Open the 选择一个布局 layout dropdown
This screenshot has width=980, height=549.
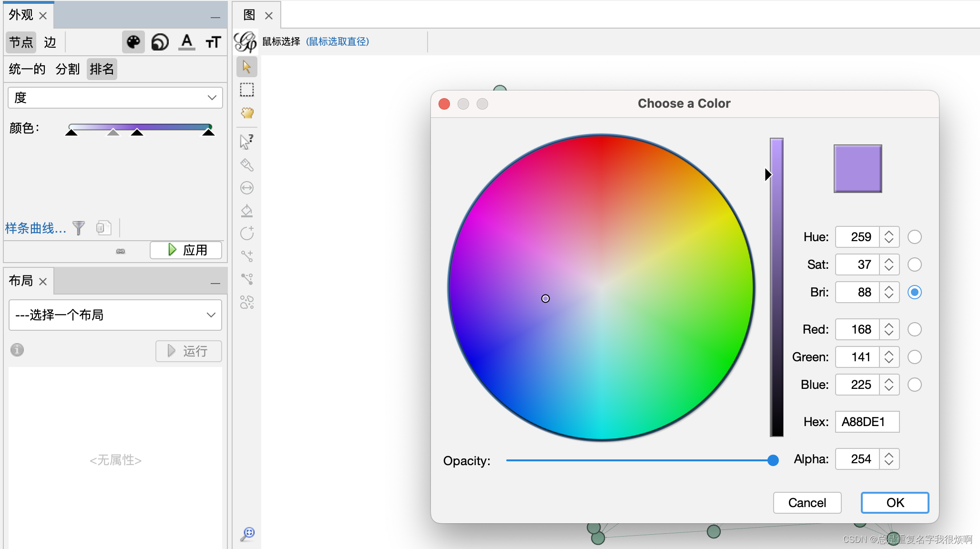pyautogui.click(x=115, y=315)
